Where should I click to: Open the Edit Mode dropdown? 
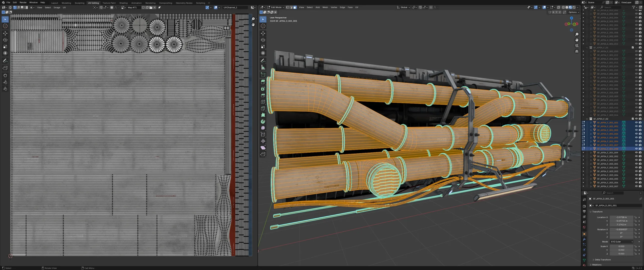pyautogui.click(x=276, y=7)
